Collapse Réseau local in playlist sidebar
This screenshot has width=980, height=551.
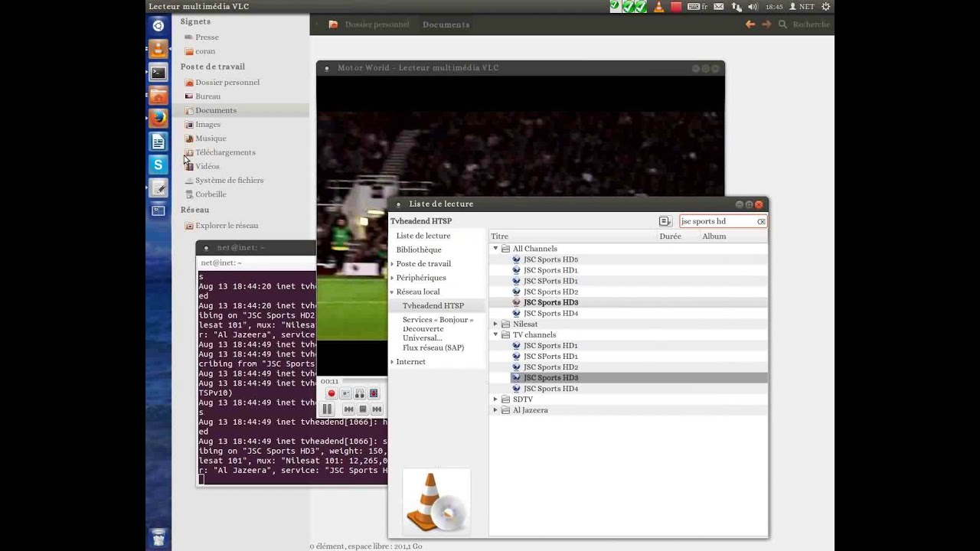pos(393,292)
